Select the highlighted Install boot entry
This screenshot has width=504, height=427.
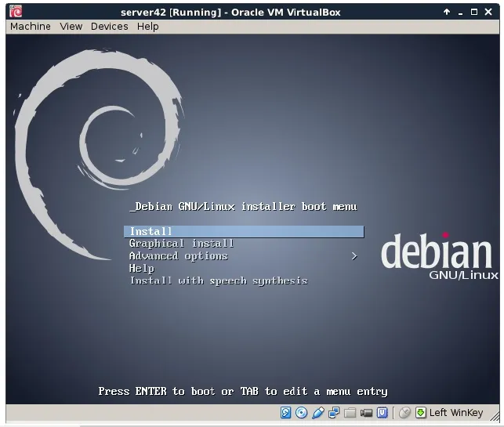tap(244, 232)
